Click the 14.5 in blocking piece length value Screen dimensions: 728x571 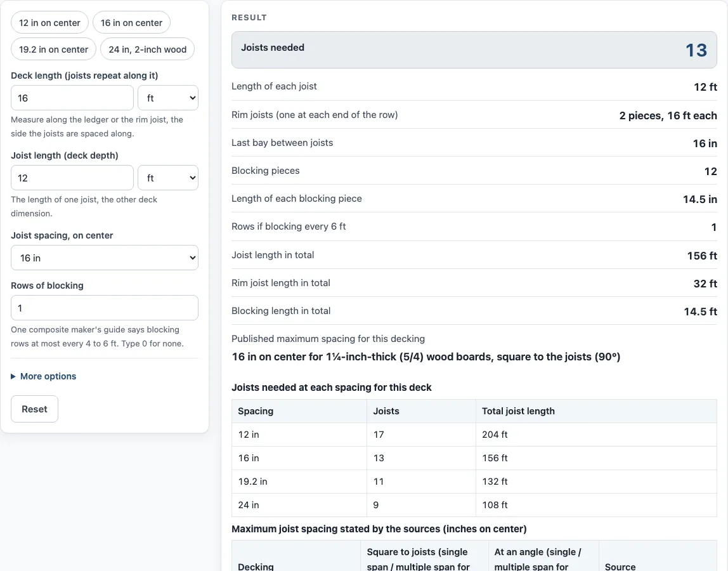(700, 199)
